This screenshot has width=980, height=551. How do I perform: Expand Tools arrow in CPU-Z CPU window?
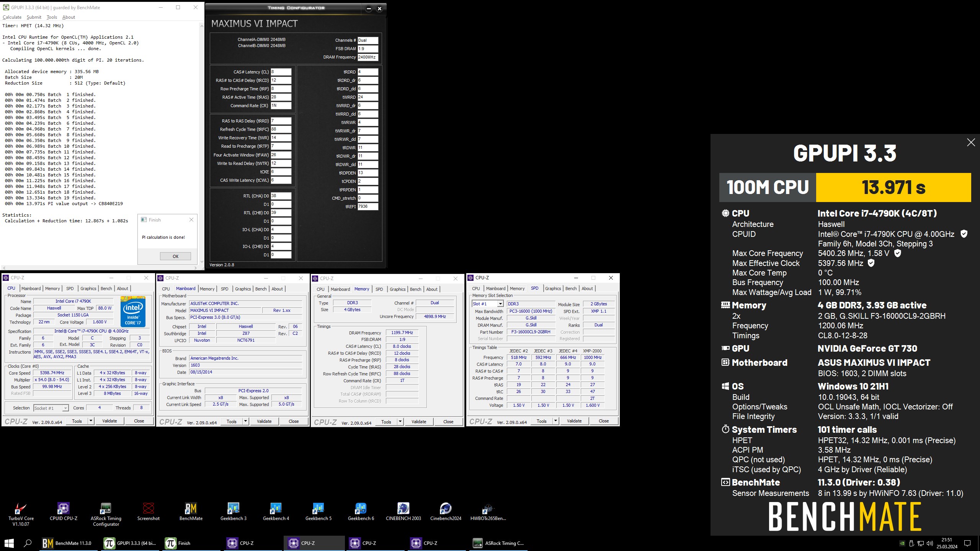(x=91, y=421)
